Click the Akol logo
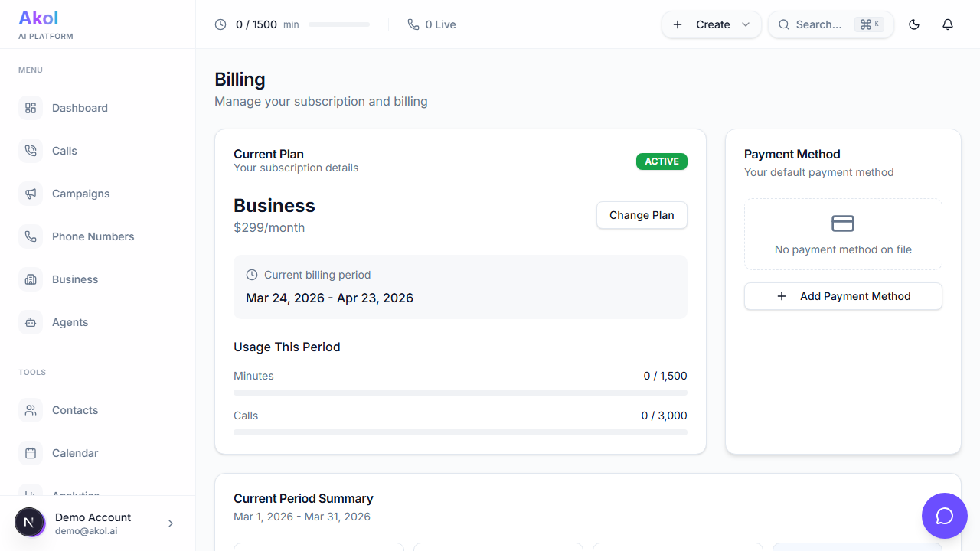Image resolution: width=980 pixels, height=551 pixels. click(38, 18)
